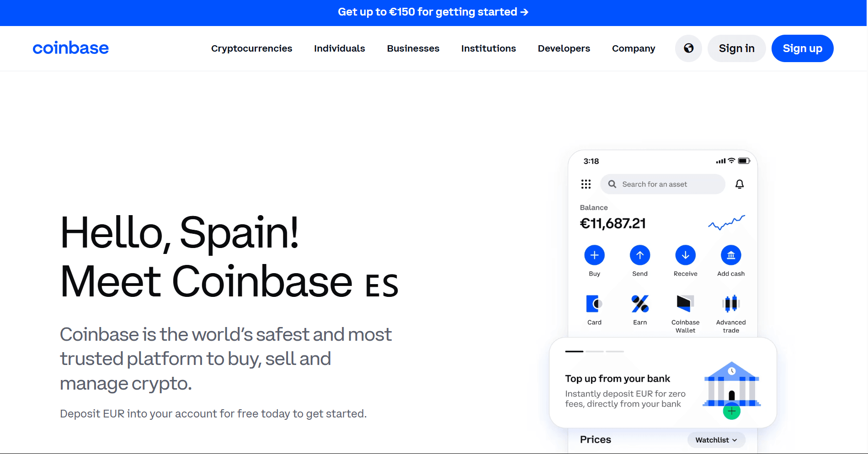Tap the Send arrow icon
Screen dimensions: 868x454
(x=639, y=255)
